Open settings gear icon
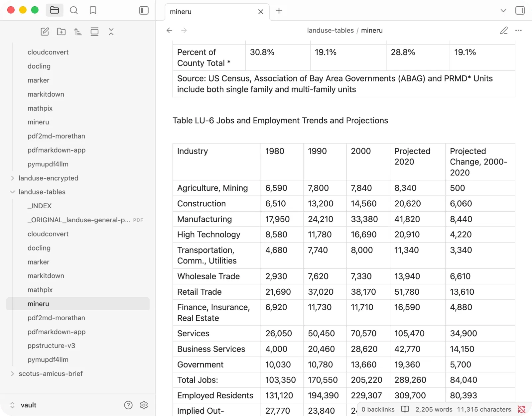Viewport: 532px width, 416px height. pos(144,405)
